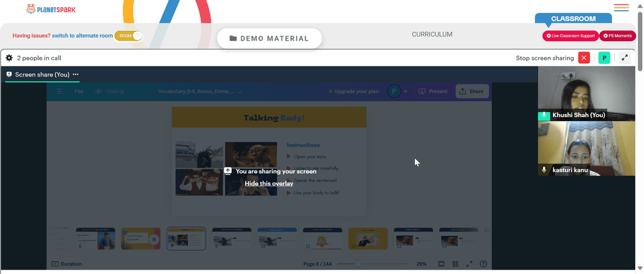644x274 pixels.
Task: Select slide thumbnail 11
Action: (x=323, y=239)
